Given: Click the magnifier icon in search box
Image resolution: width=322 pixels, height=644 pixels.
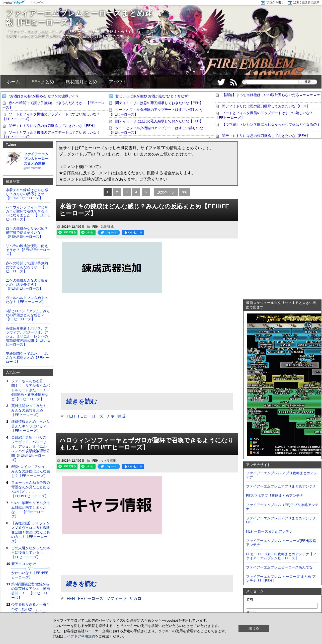Looking at the screenshot, I should click(x=245, y=82).
